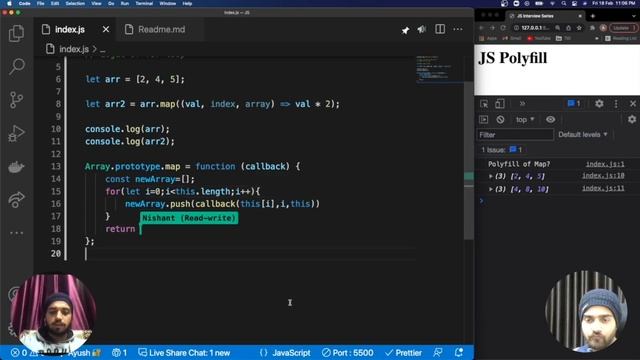Click the speaker audio icon in editor toolbar
This screenshot has height=360, width=640.
tap(422, 29)
